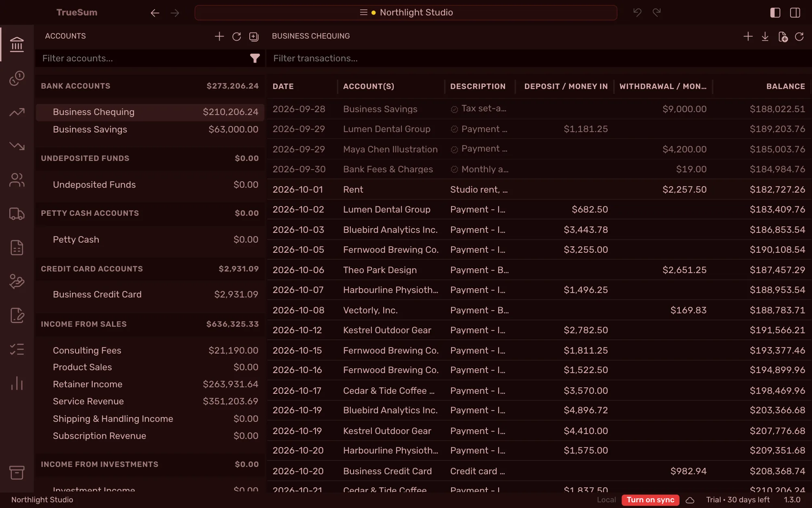
Task: Open the downward trend expenses sidebar icon
Action: [x=17, y=146]
